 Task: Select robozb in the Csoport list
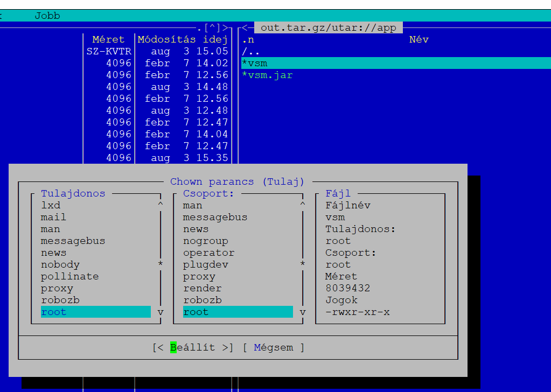click(x=203, y=300)
